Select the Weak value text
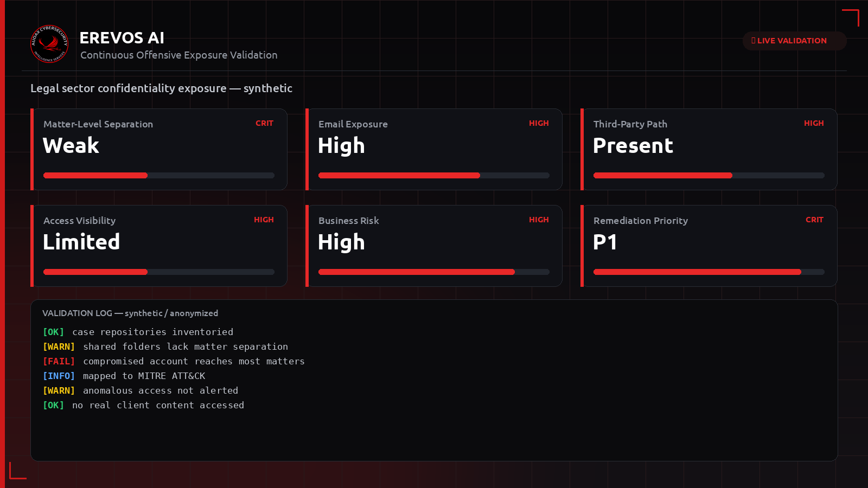The width and height of the screenshot is (868, 488). [x=71, y=145]
